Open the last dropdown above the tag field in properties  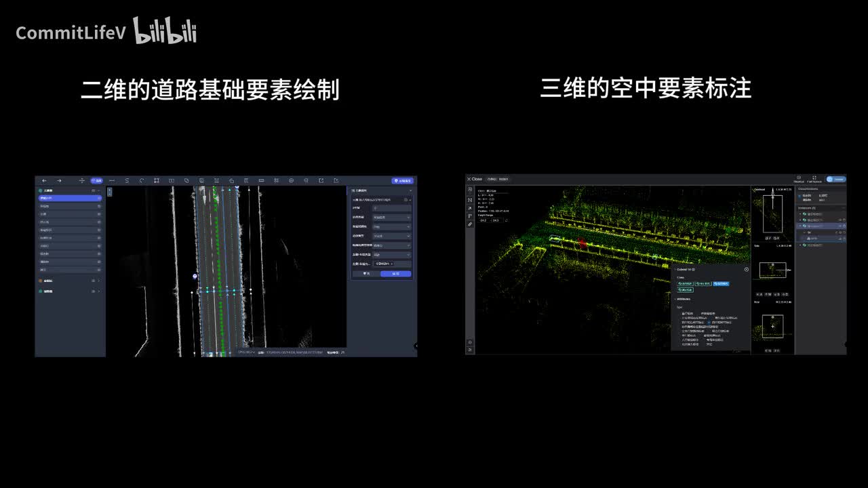point(392,255)
